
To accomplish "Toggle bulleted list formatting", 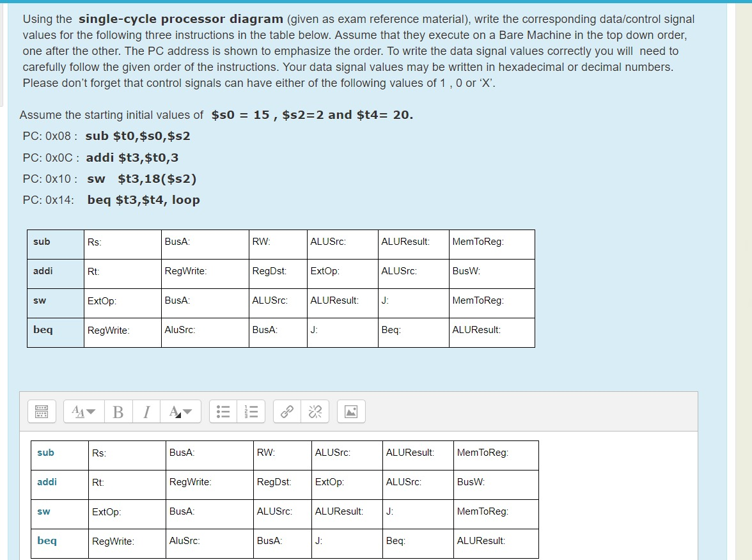I will click(223, 411).
